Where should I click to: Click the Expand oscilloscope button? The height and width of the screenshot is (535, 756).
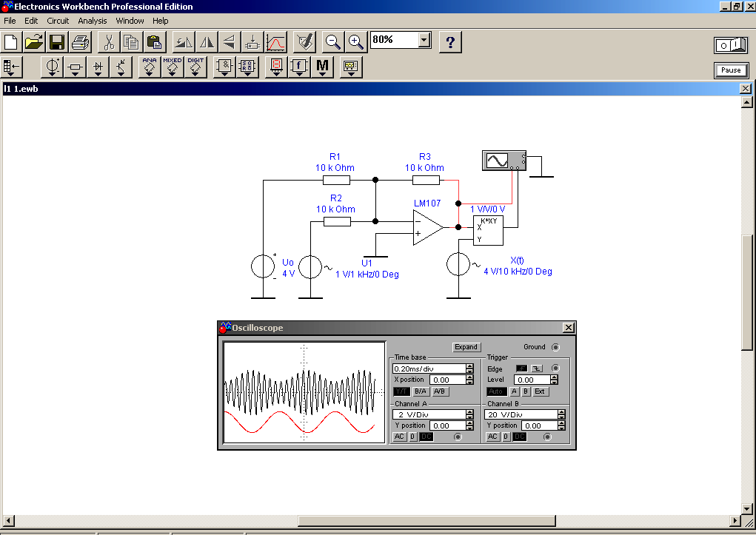coord(466,347)
